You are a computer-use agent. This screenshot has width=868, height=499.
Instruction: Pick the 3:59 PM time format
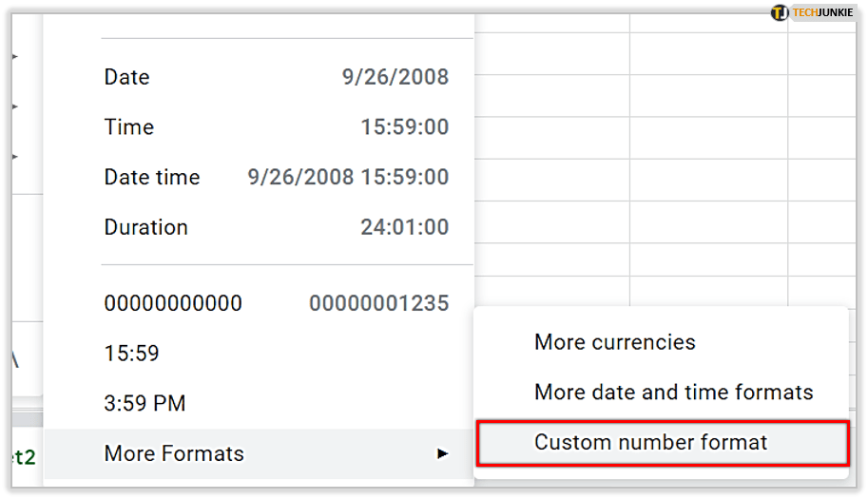(145, 404)
